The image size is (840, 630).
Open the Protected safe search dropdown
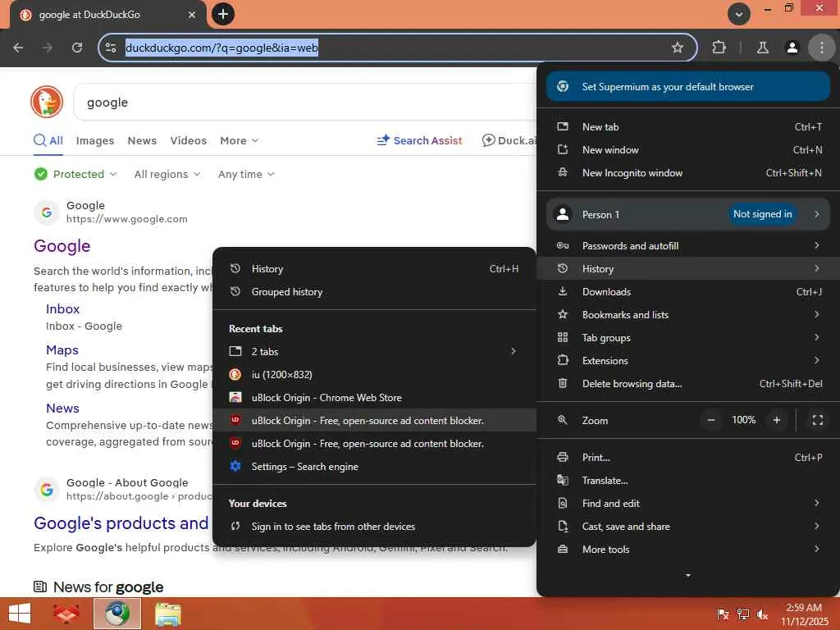75,174
